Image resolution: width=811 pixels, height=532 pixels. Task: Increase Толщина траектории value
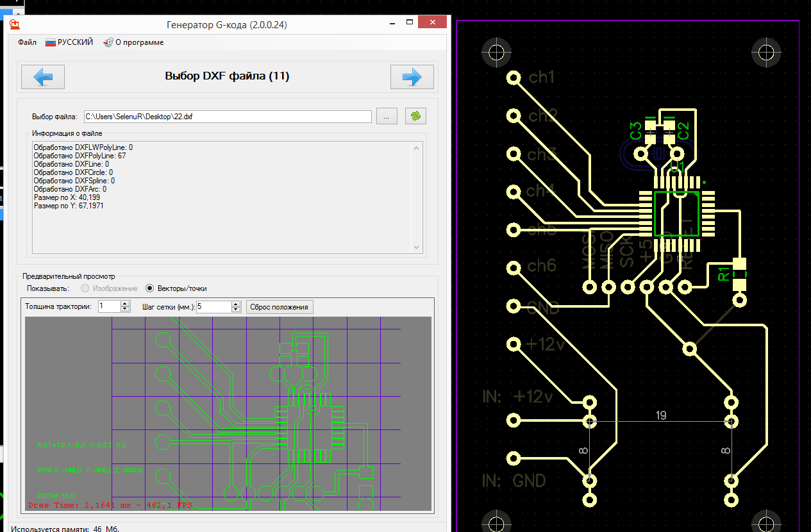tap(125, 304)
